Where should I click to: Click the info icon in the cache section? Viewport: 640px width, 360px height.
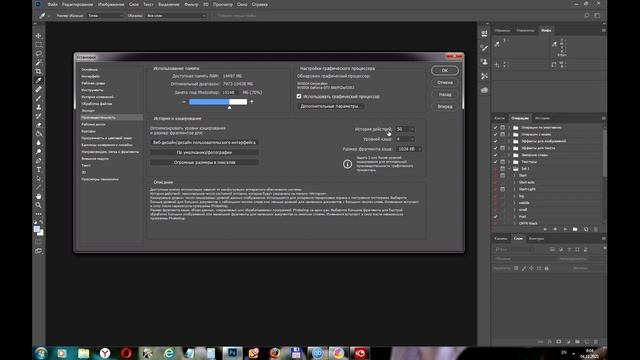click(347, 164)
